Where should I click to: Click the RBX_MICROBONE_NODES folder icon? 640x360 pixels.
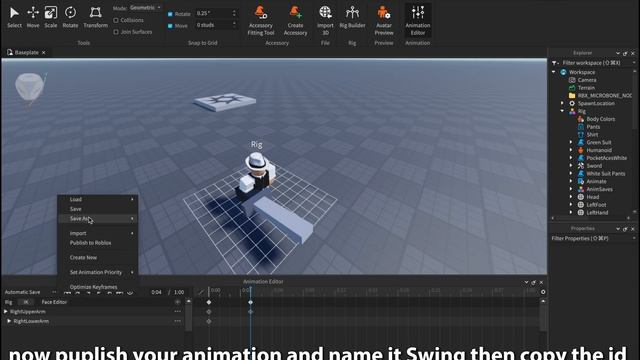572,96
